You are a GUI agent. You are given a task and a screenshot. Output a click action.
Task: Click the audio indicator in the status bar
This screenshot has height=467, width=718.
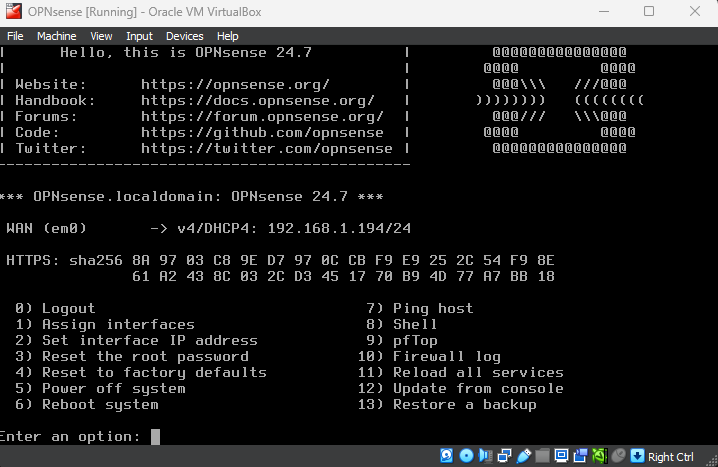[481, 456]
